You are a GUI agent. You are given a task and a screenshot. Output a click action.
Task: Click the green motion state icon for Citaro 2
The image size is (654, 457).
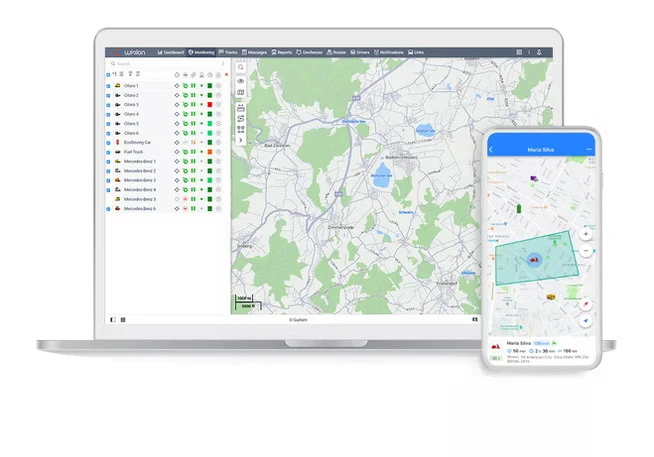185,95
